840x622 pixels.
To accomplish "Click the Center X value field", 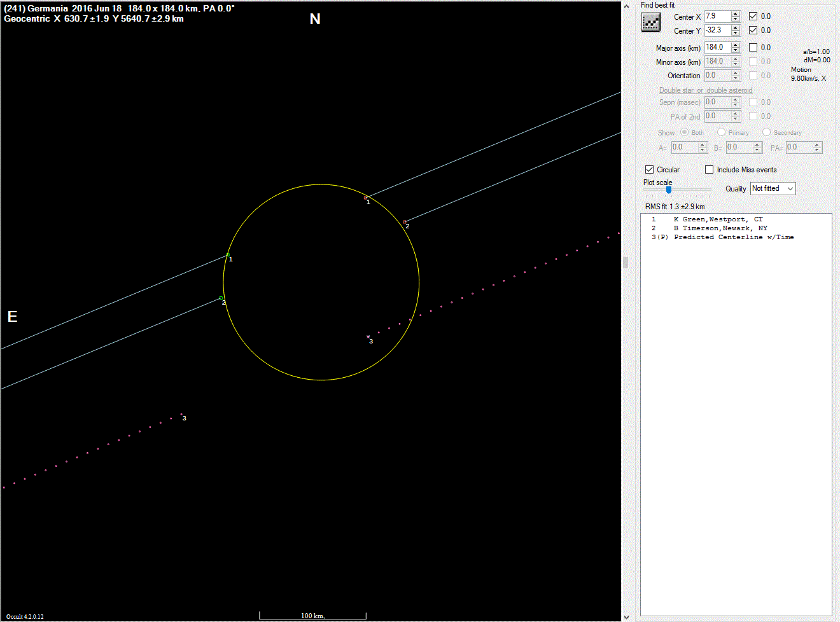I will tap(717, 17).
